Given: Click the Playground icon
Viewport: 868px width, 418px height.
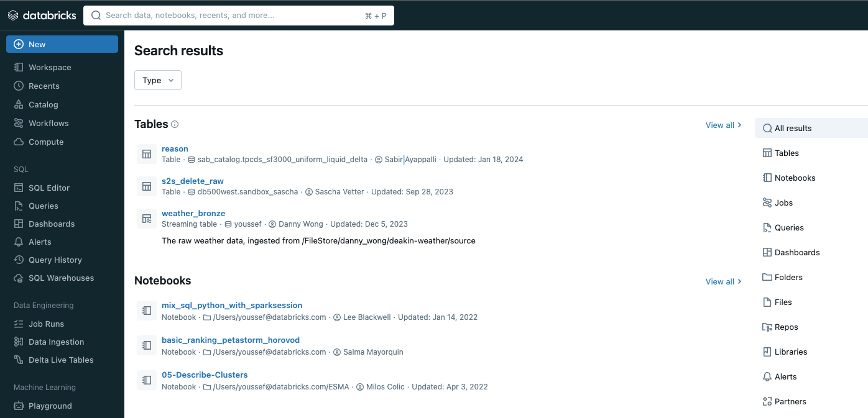Looking at the screenshot, I should pos(19,406).
